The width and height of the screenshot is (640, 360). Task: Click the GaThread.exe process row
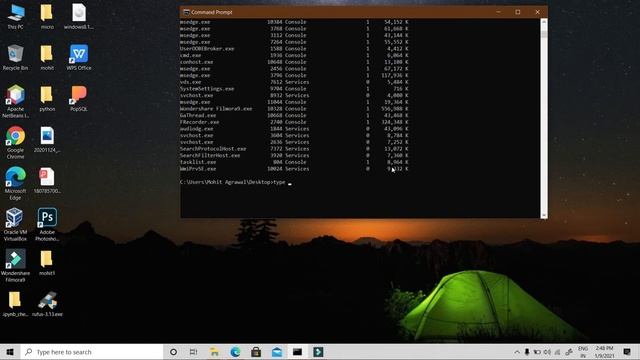click(x=294, y=116)
